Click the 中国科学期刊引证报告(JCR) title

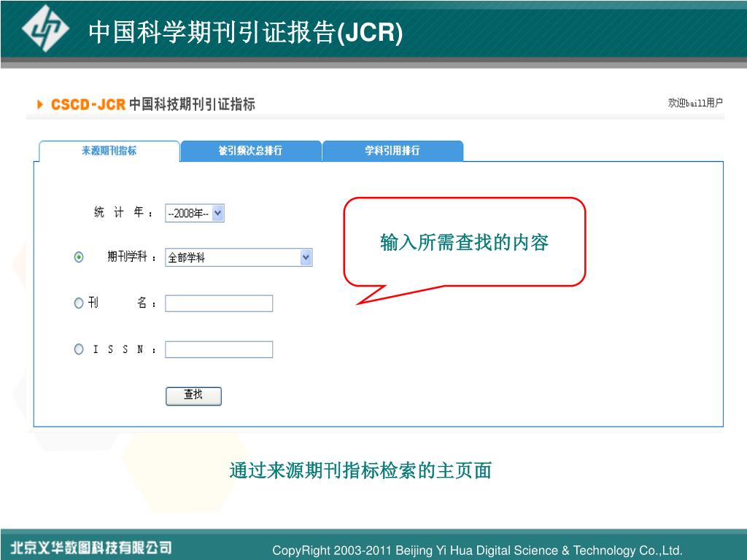pyautogui.click(x=246, y=32)
